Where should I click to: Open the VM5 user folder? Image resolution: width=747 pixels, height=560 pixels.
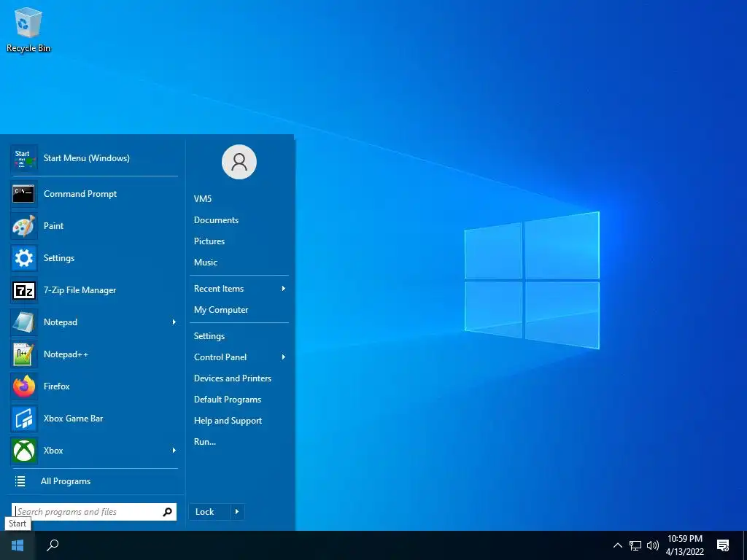tap(203, 199)
